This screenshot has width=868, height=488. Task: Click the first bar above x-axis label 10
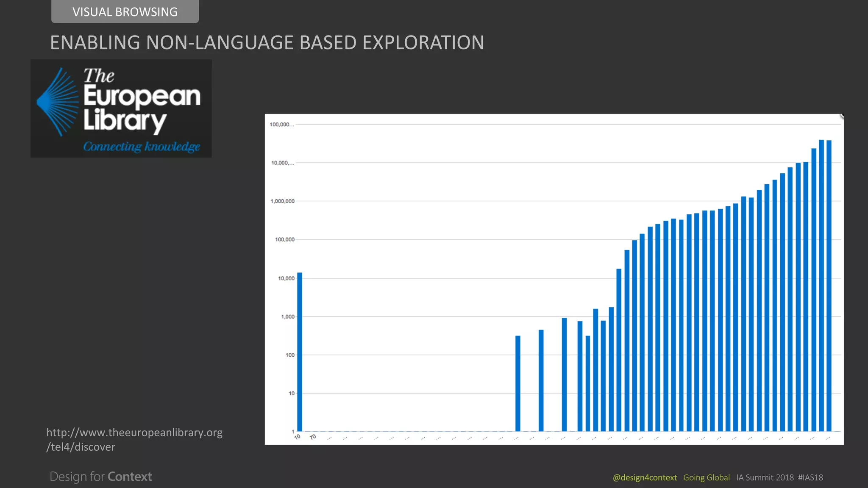click(300, 352)
